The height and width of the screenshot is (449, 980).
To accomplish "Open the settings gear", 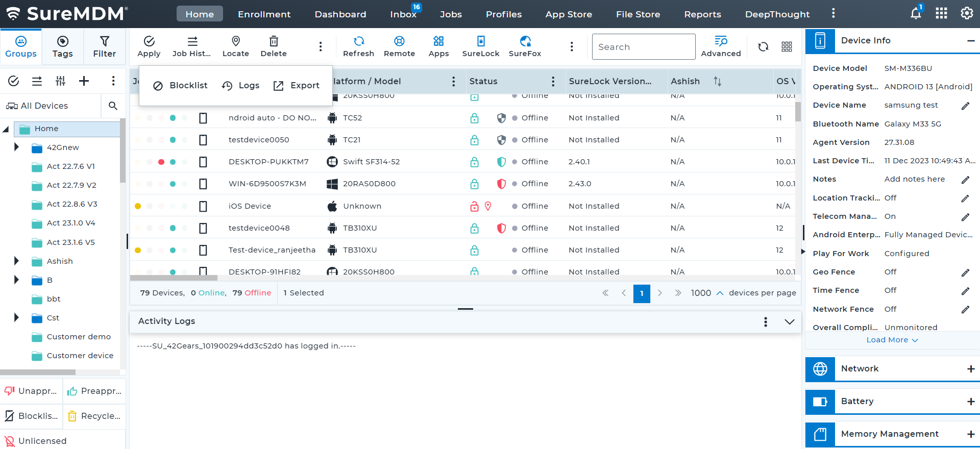I will click(x=967, y=14).
